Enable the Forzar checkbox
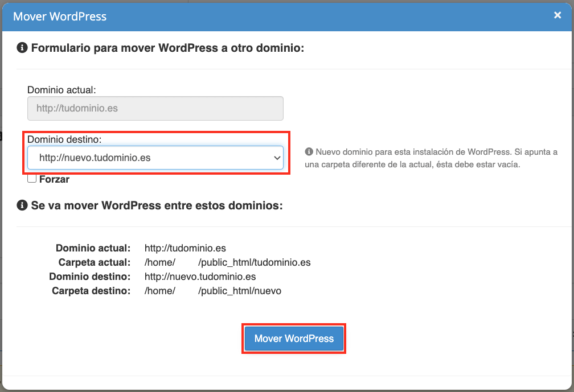Image resolution: width=574 pixels, height=392 pixels. (x=32, y=179)
